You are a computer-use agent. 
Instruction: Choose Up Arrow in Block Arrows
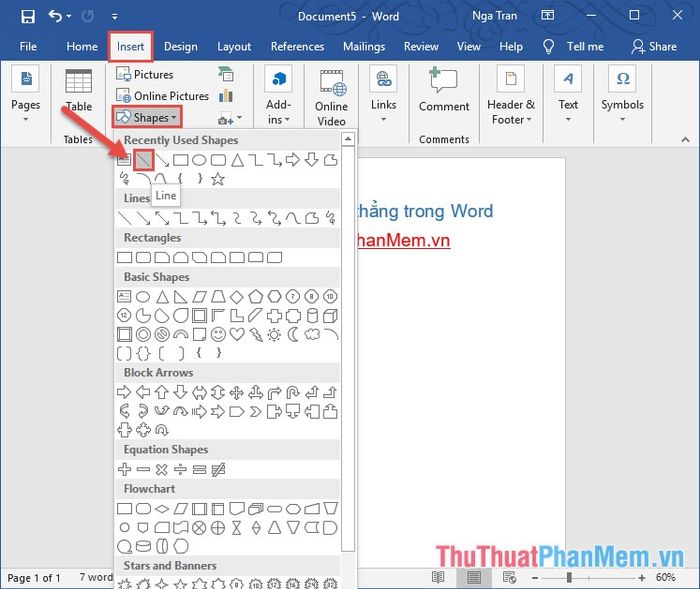click(162, 392)
